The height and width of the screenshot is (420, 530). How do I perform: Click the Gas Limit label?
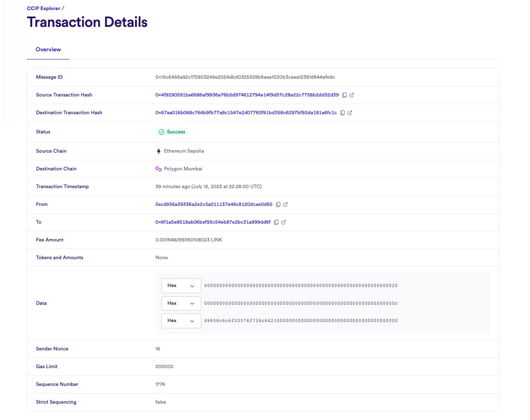47,367
